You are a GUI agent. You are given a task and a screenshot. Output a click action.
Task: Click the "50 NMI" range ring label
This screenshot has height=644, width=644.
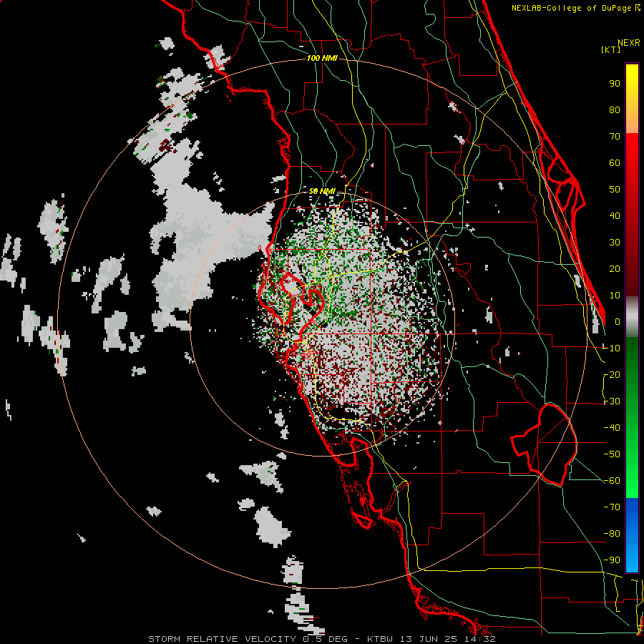[x=322, y=191]
